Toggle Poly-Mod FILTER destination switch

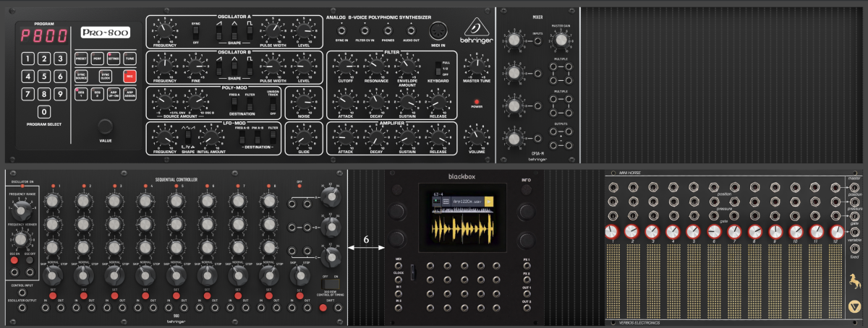tap(250, 104)
